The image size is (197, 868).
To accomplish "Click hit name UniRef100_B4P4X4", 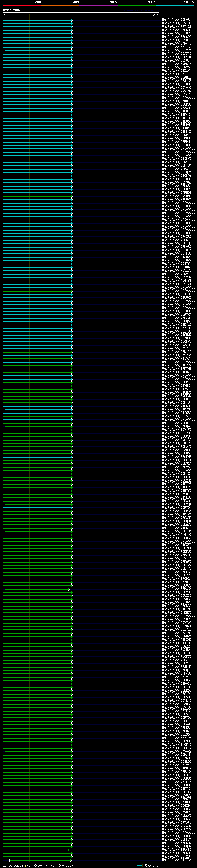I will (x=177, y=115).
